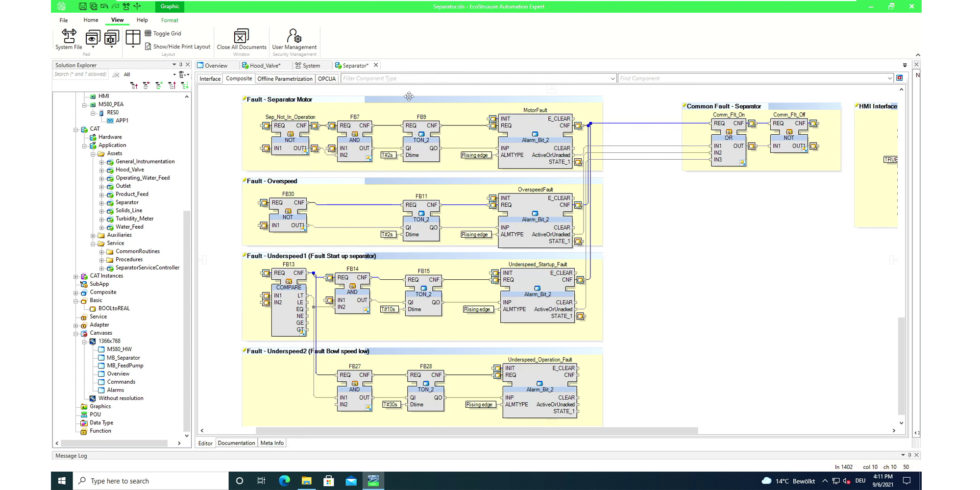Expand the Auxiliaries folder
The image size is (980, 490).
(93, 235)
